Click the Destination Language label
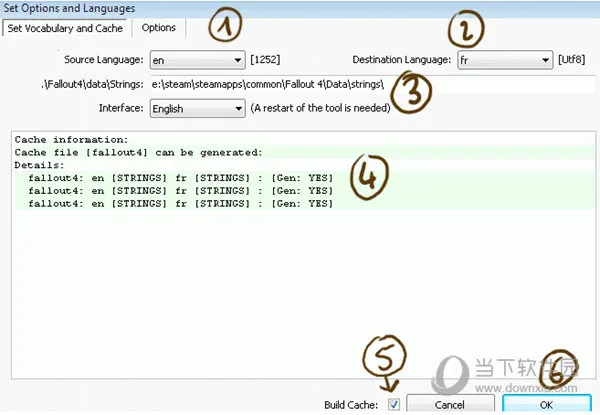Image resolution: width=600 pixels, height=415 pixels. [x=402, y=60]
